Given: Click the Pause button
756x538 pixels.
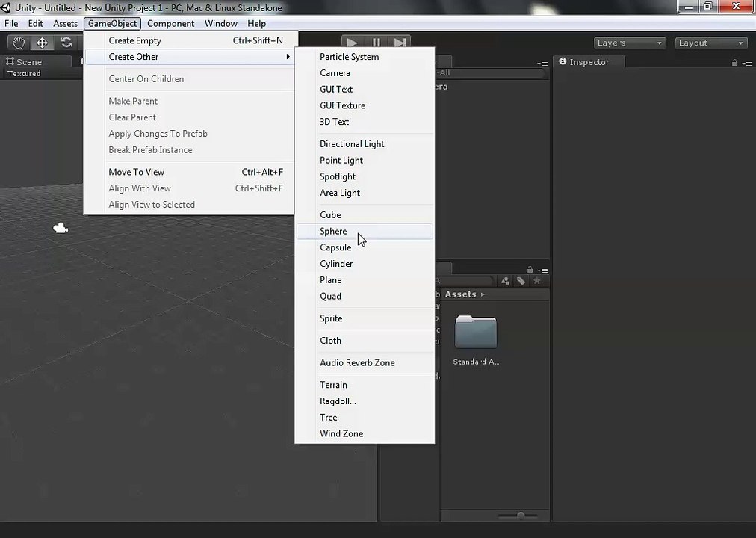Looking at the screenshot, I should (x=376, y=43).
